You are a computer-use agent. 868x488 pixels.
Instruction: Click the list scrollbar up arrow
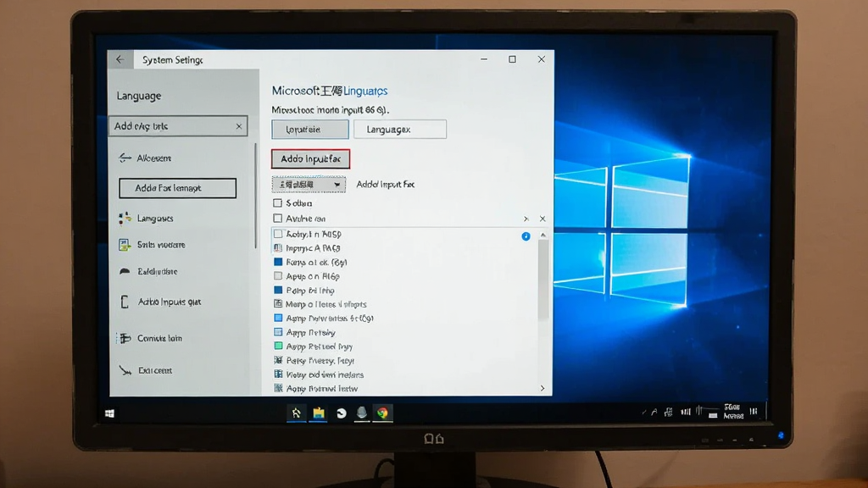(543, 236)
